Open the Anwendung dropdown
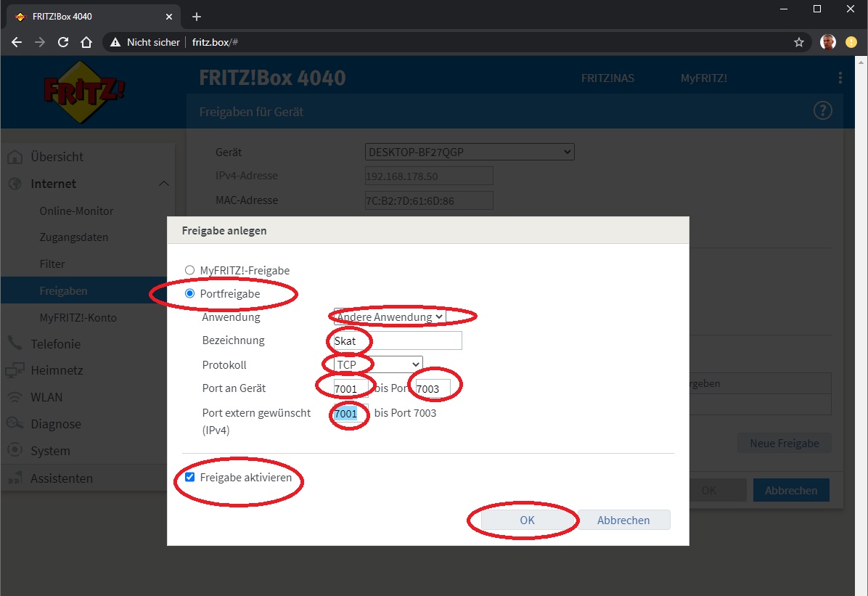The width and height of the screenshot is (868, 596). [390, 317]
